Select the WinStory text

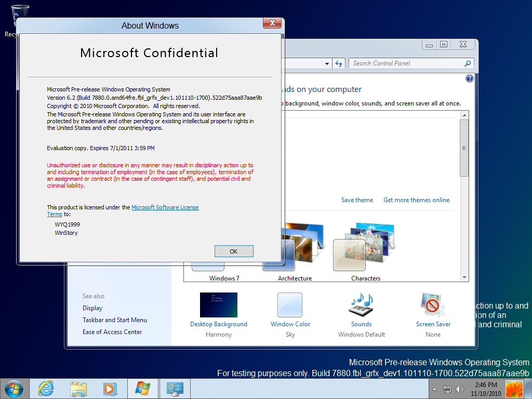tap(66, 233)
